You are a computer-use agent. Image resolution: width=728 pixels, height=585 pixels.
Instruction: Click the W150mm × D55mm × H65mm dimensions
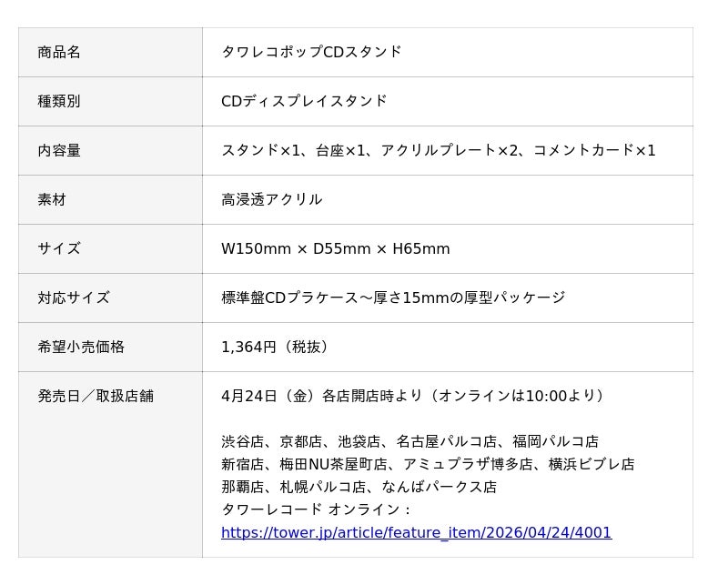coord(335,248)
